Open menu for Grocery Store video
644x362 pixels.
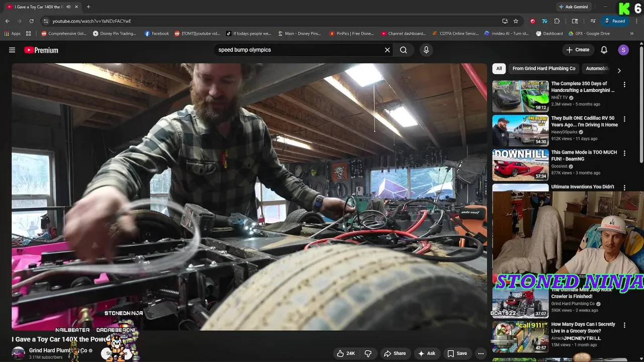624,325
